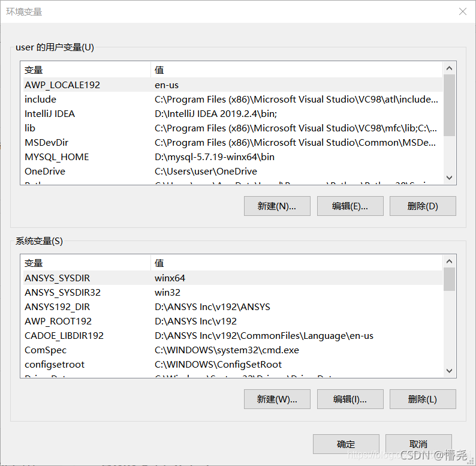
Task: Click the 编辑(I)... button for system variables
Action: point(350,399)
